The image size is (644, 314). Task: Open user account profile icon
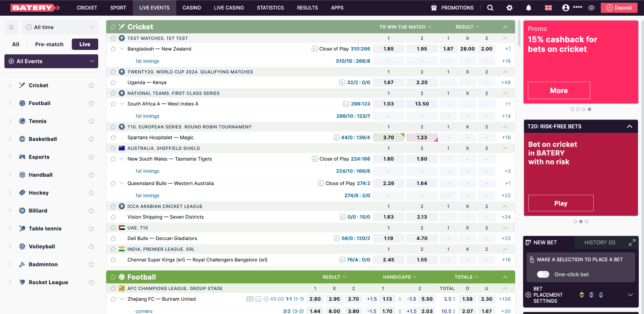566,8
